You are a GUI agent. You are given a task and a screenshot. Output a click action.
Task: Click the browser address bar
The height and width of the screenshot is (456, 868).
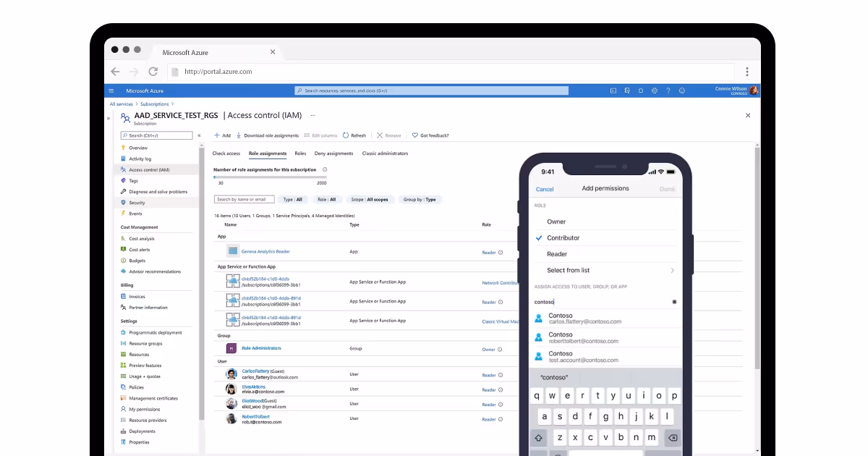coord(452,72)
